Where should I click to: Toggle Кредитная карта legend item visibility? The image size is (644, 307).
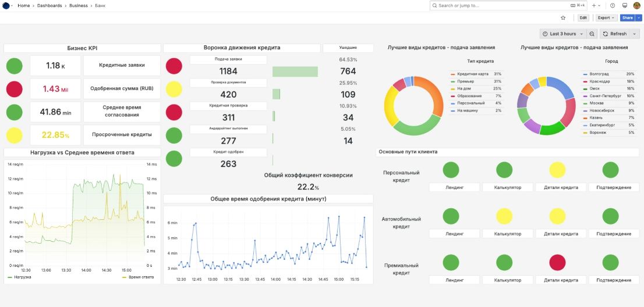coord(470,74)
